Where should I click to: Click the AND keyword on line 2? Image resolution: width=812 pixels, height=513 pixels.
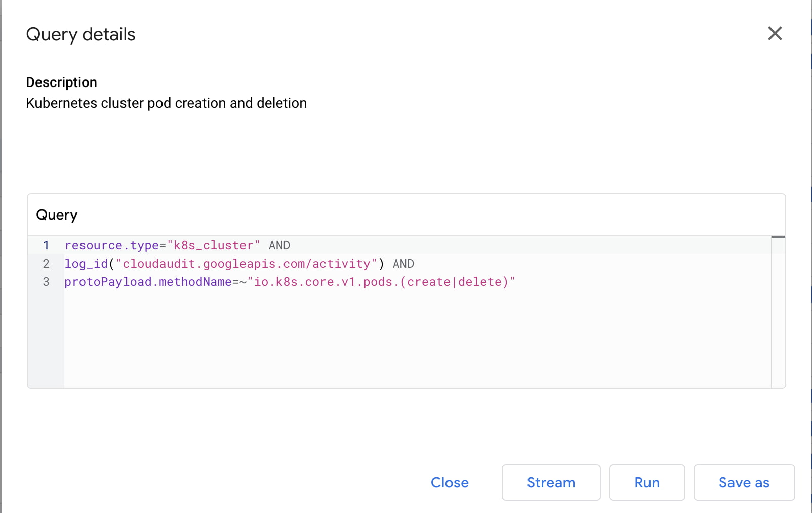tap(403, 264)
